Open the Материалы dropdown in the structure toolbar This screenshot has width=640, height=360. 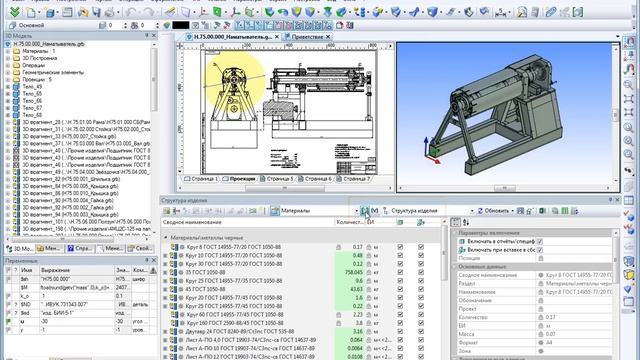coord(356,211)
